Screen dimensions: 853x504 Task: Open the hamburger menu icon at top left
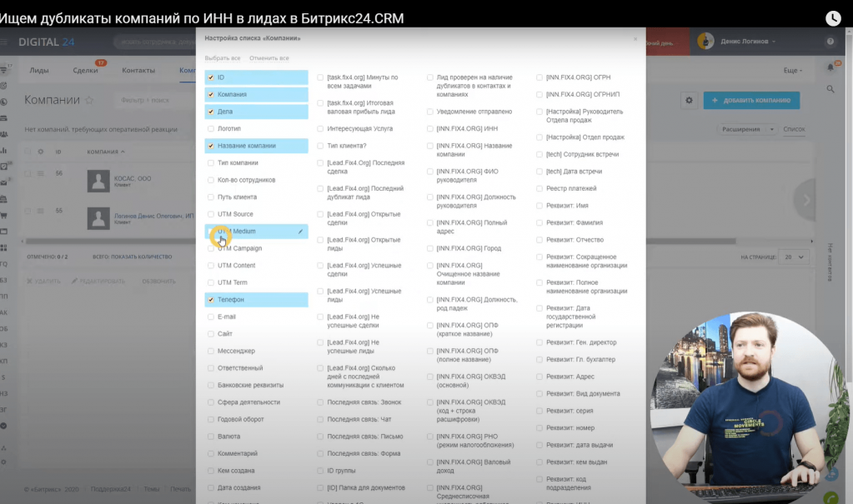pos(4,42)
